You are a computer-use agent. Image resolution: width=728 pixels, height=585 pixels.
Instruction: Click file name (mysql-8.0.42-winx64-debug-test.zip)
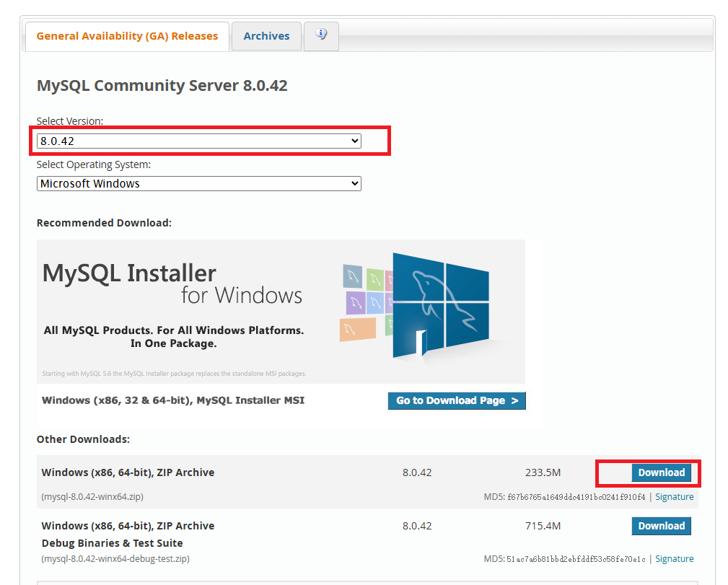click(115, 559)
